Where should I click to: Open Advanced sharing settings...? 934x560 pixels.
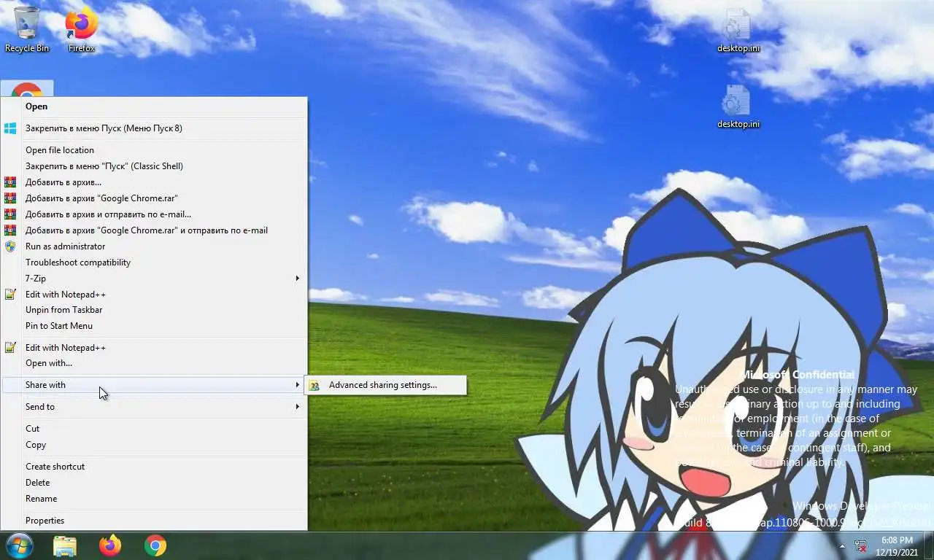coord(385,385)
